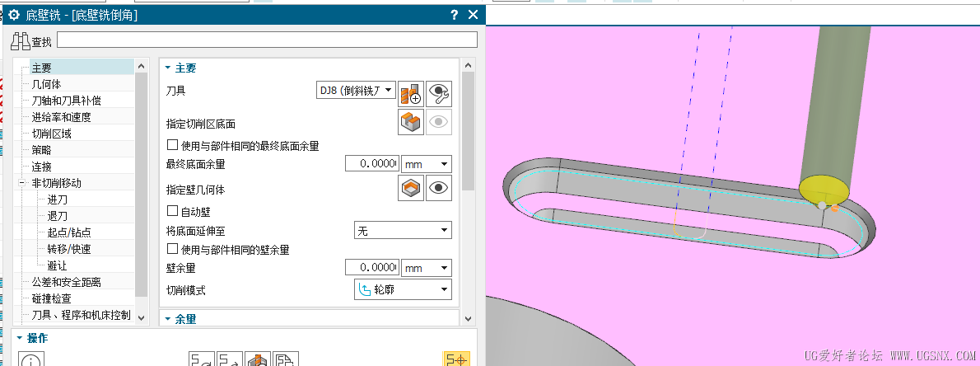Click navigation tree scrollbar up arrow
Screen dimensions: 980x366
[142, 66]
